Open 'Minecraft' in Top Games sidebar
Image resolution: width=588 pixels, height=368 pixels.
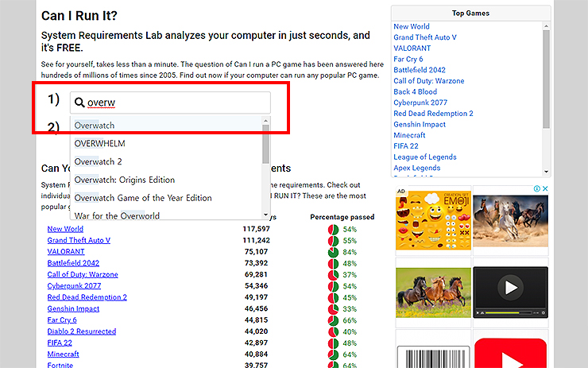coord(409,135)
